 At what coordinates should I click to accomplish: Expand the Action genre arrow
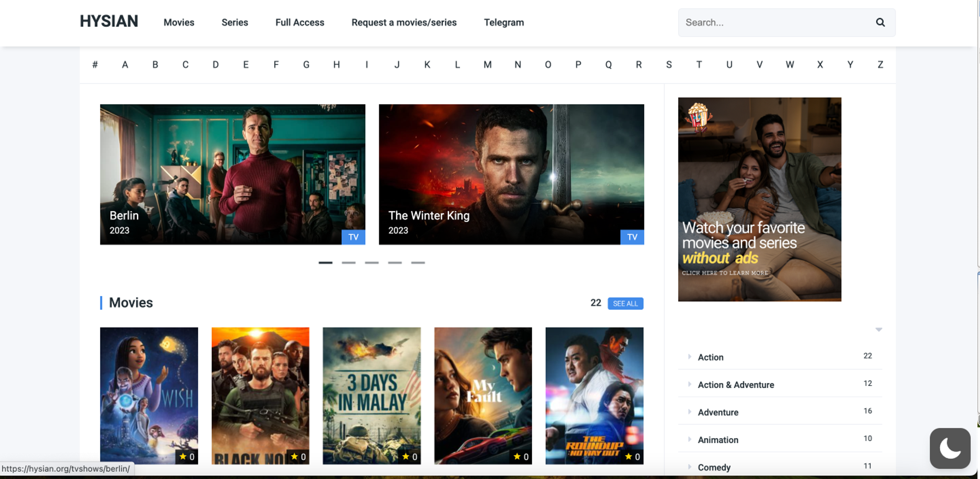click(689, 356)
